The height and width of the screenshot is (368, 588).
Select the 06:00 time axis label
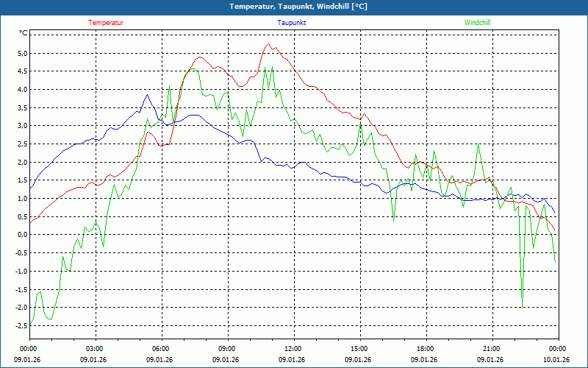[x=160, y=349]
